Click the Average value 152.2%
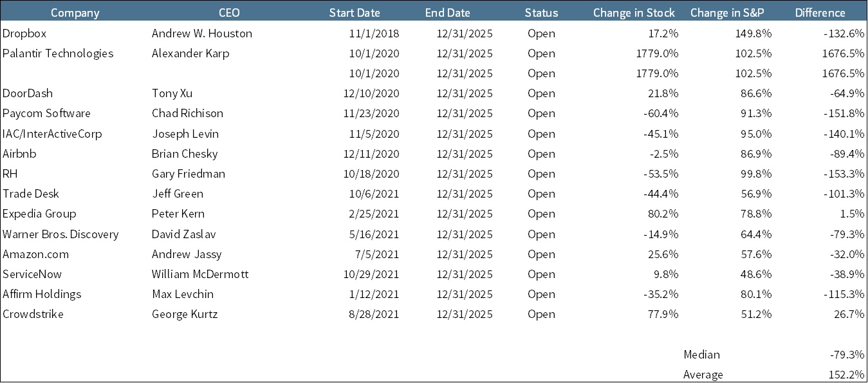Image resolution: width=868 pixels, height=383 pixels. pyautogui.click(x=847, y=375)
